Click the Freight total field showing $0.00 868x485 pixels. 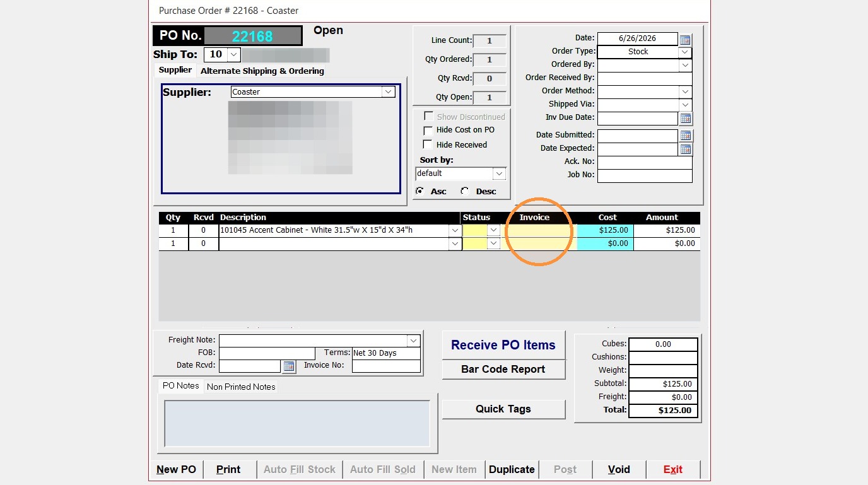663,397
